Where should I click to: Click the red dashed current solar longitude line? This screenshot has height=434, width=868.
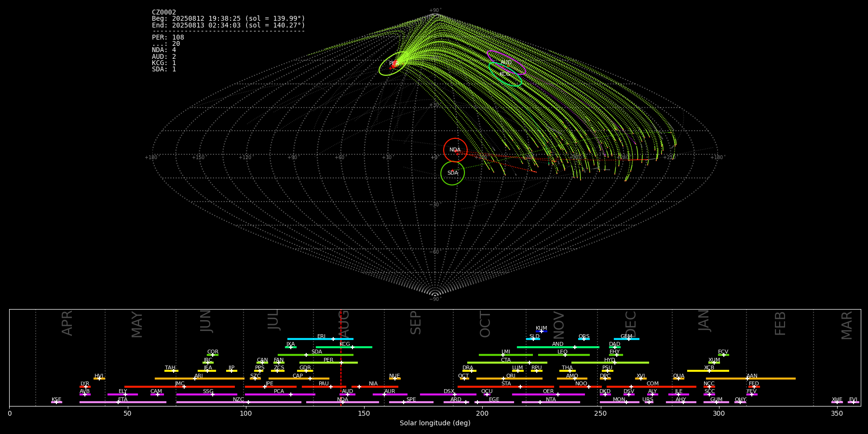[341, 357]
